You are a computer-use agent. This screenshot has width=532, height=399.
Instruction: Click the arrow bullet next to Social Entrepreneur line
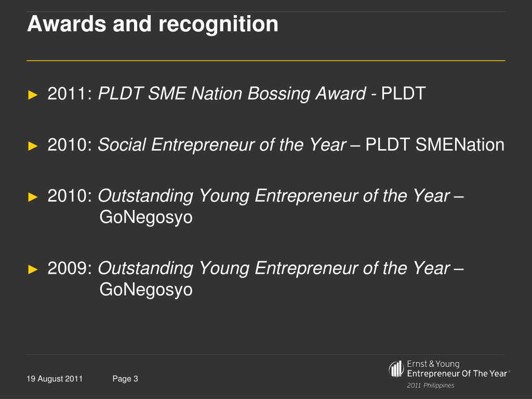(33, 146)
